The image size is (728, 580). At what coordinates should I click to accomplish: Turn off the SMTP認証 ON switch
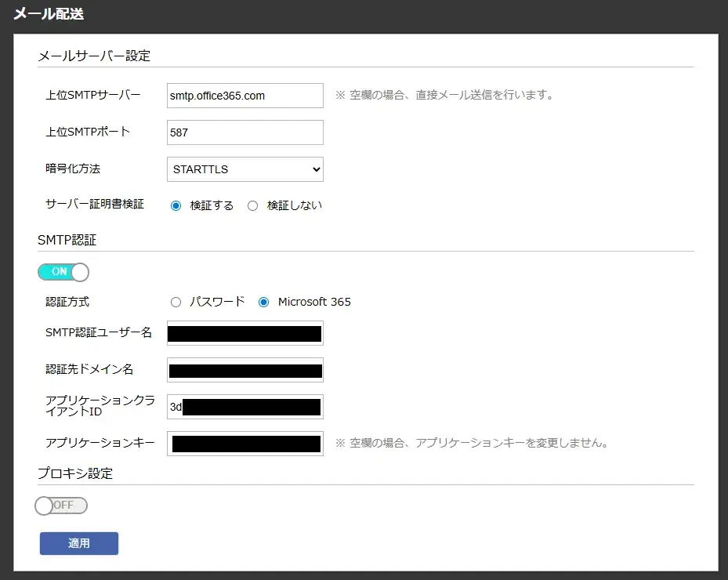click(x=63, y=272)
